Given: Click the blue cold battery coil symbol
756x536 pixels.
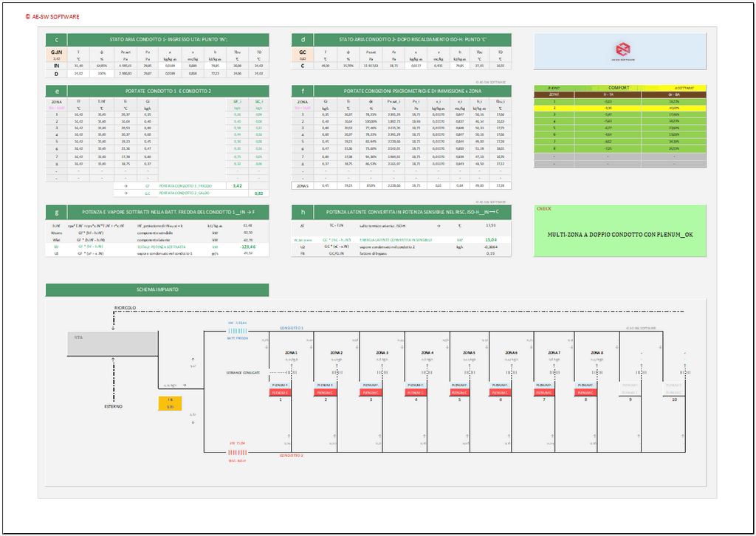Looking at the screenshot, I should 237,332.
